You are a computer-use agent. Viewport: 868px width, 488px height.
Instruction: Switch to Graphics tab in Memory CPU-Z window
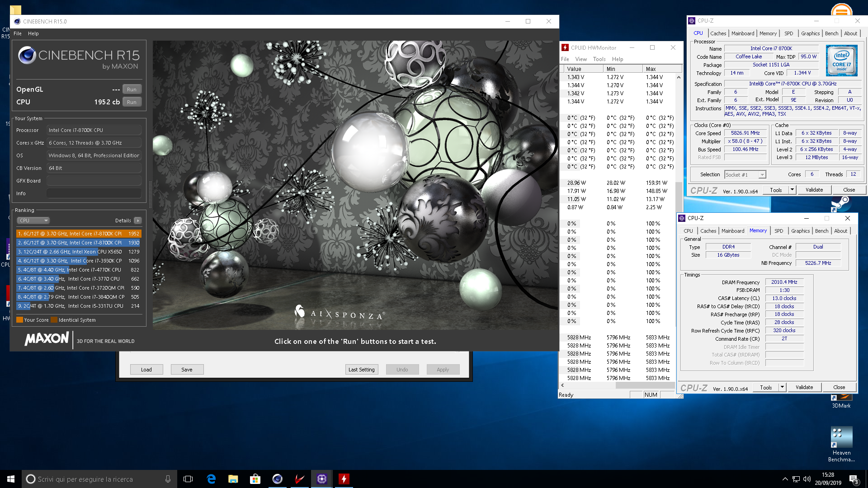pos(800,231)
